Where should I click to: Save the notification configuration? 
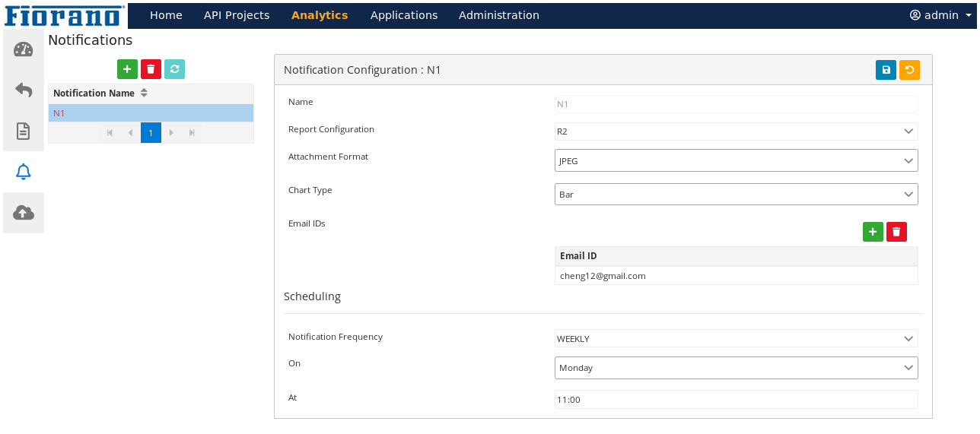886,70
